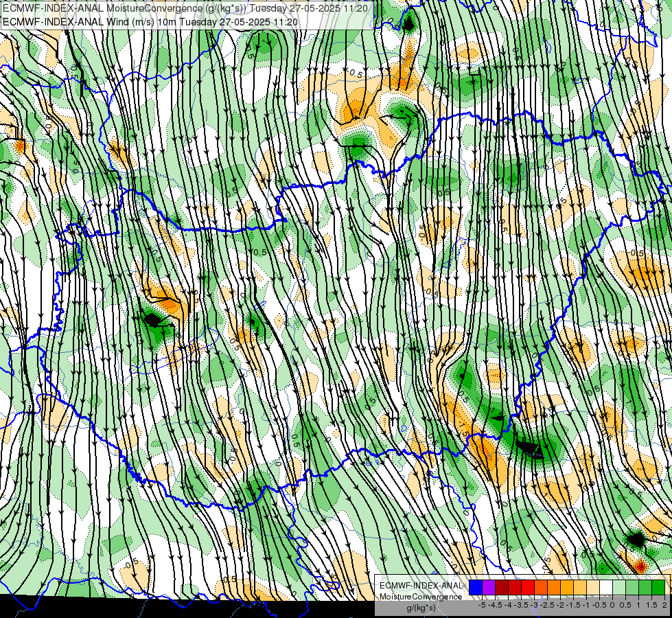The height and width of the screenshot is (618, 672).
Task: Click the light green swatch for 0.5 to 1
Action: coord(632,587)
